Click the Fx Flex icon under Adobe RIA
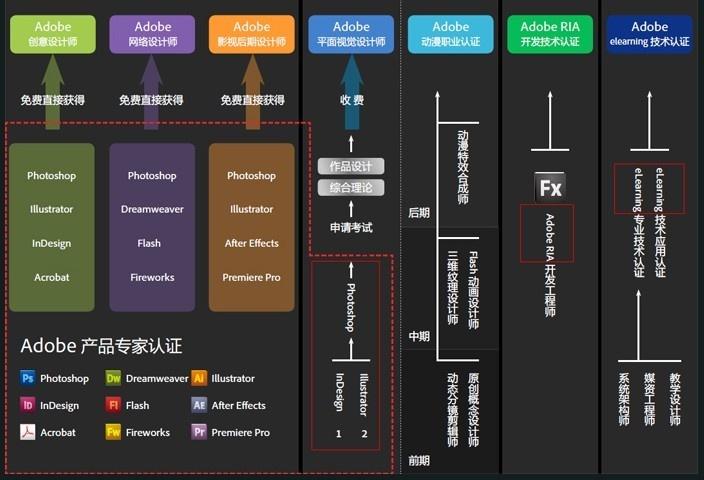Viewport: 704px width, 480px height. (x=550, y=187)
